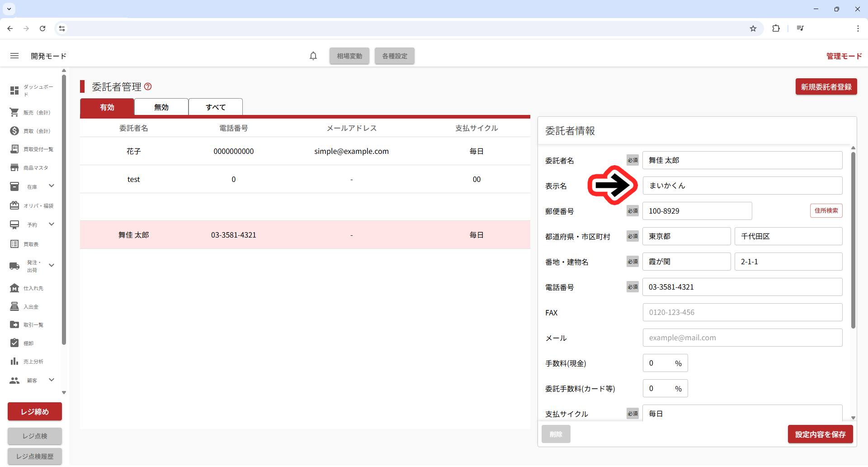Open the 棚卸 clipboard check icon
The width and height of the screenshot is (868, 467).
point(14,343)
